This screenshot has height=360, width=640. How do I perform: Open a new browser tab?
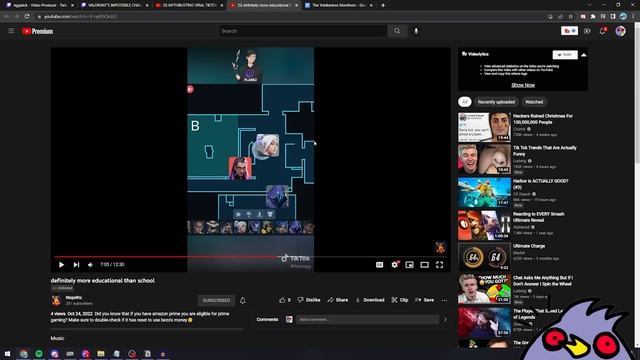(383, 5)
